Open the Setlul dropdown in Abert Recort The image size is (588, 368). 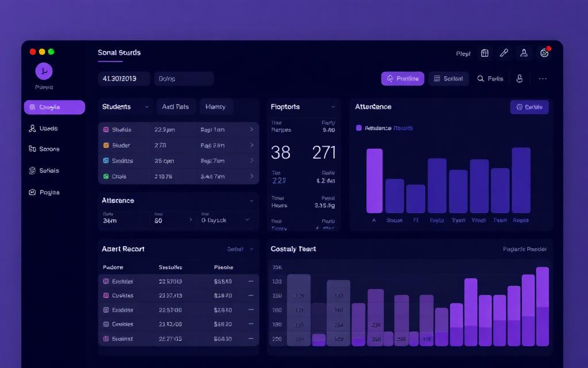(x=240, y=249)
